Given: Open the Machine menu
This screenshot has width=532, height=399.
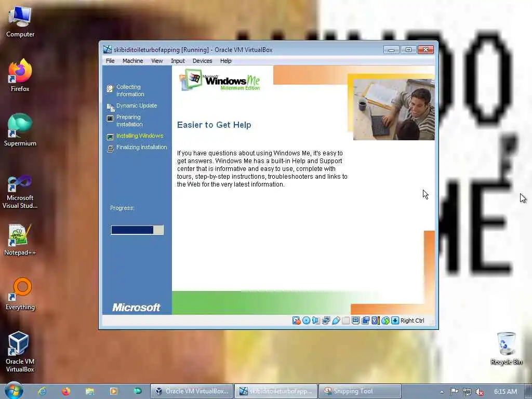Looking at the screenshot, I should click(x=132, y=61).
